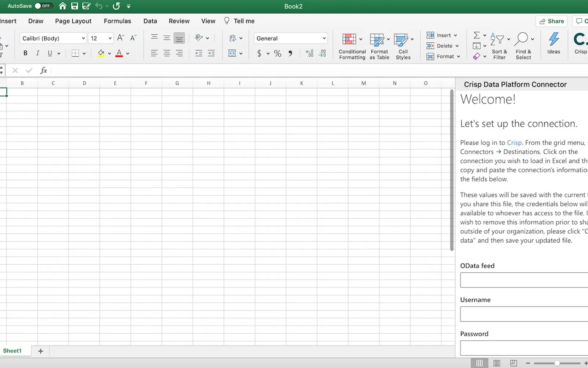Screen dimensions: 588x368
Task: Select align text right
Action: (x=179, y=53)
